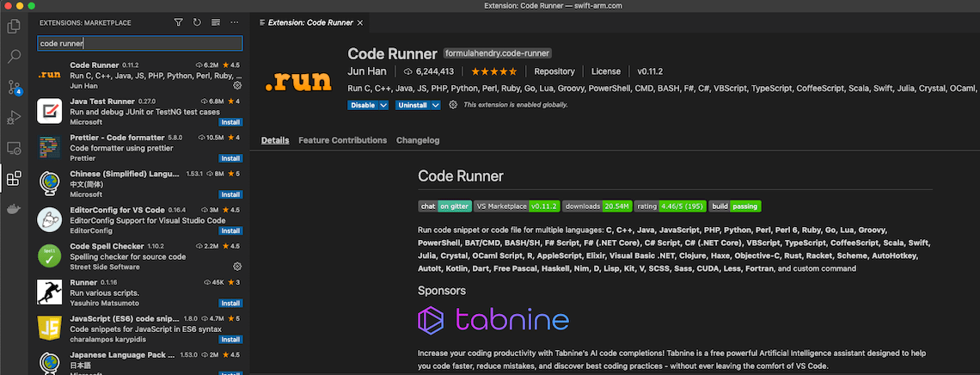Viewport: 980px width, 375px height.
Task: Click Java Test Runner extension icon
Action: [49, 111]
